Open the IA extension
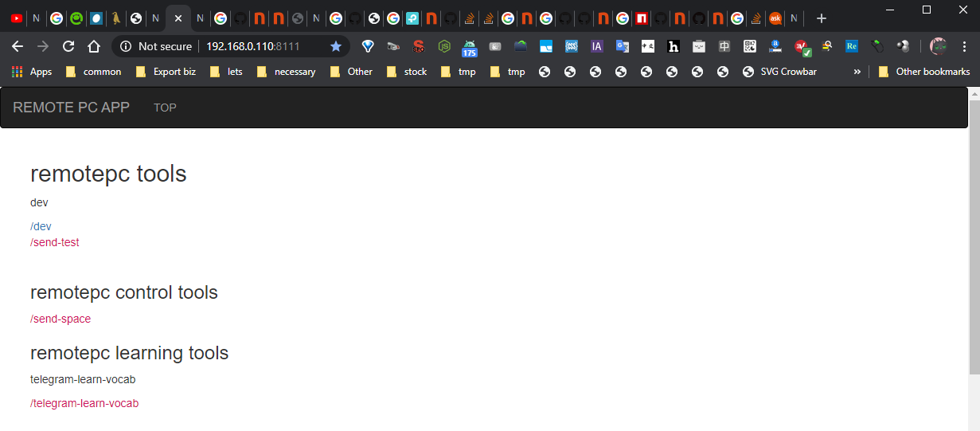 point(597,46)
